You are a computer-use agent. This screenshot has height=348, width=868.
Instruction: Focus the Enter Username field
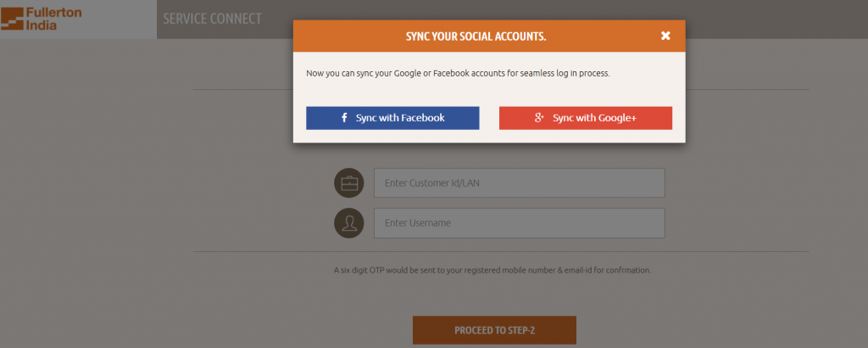[x=520, y=223]
